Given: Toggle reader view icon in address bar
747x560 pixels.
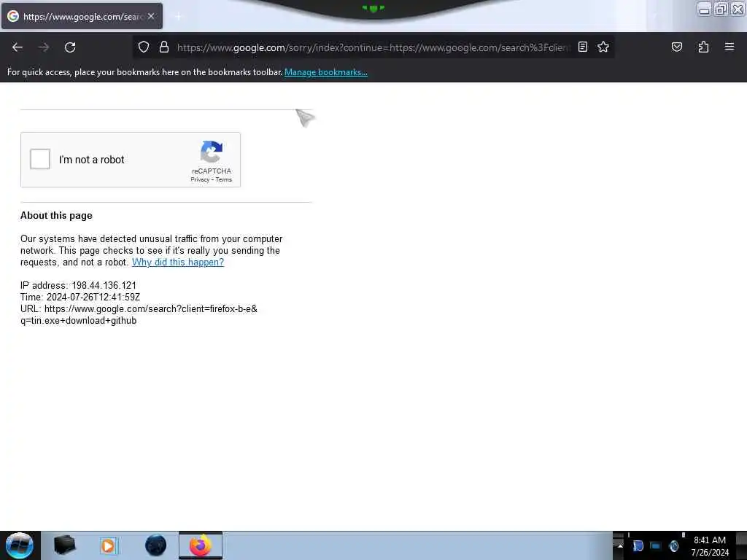Looking at the screenshot, I should pos(583,47).
